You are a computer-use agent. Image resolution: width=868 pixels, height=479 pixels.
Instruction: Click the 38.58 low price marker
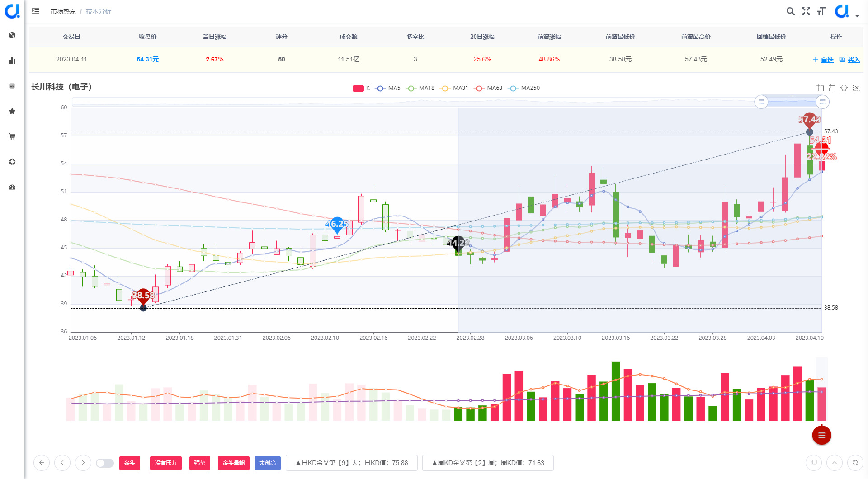tap(143, 297)
